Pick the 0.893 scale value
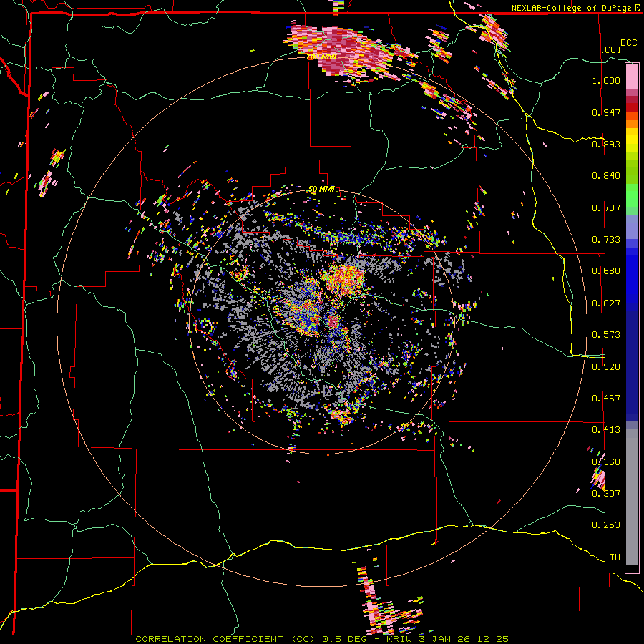 tap(606, 144)
